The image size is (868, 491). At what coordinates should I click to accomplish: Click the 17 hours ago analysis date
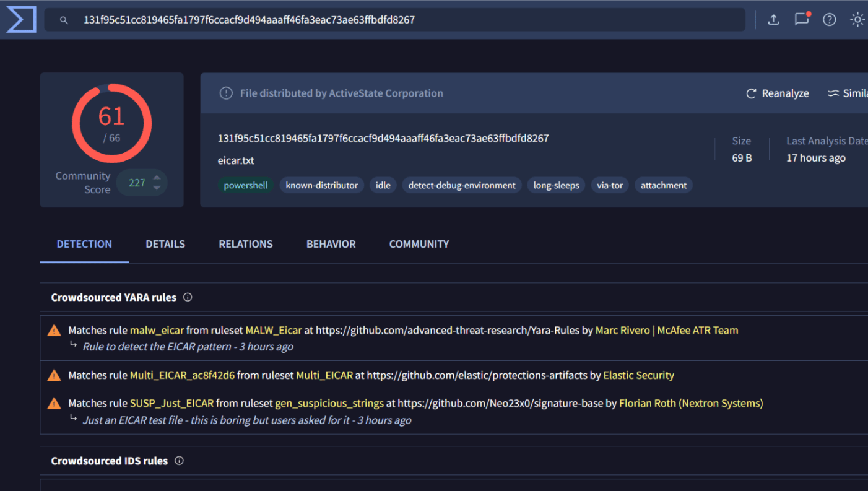click(x=816, y=158)
